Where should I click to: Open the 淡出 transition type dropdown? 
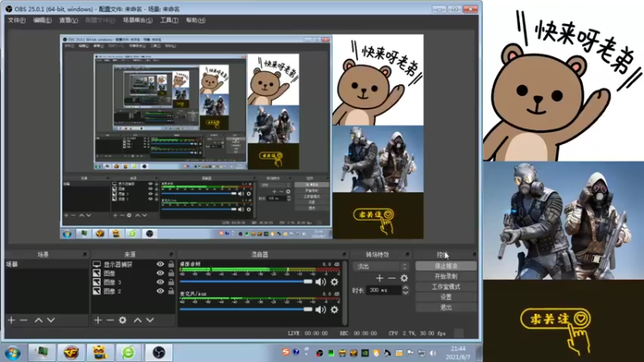381,266
